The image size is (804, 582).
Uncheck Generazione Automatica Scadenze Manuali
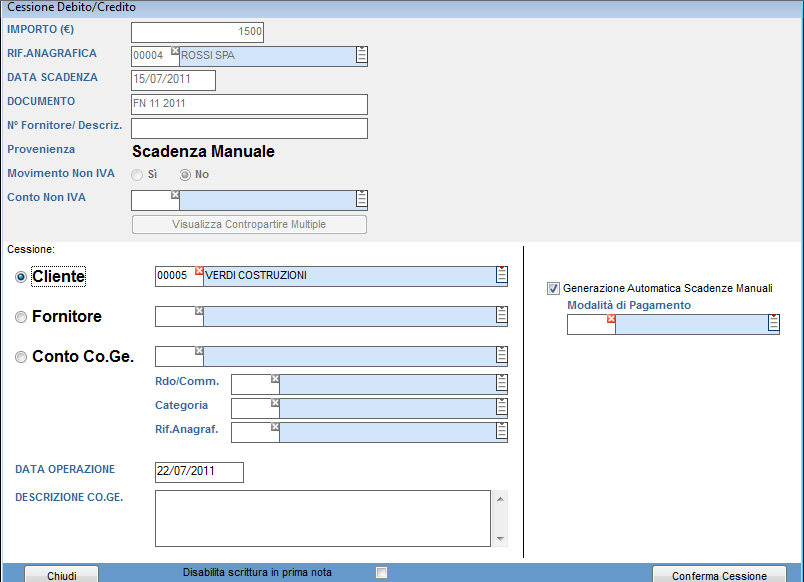click(x=553, y=288)
